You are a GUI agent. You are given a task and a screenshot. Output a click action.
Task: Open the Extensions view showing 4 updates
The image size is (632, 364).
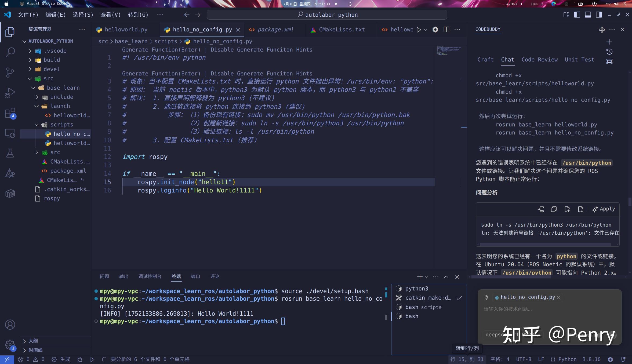10,113
